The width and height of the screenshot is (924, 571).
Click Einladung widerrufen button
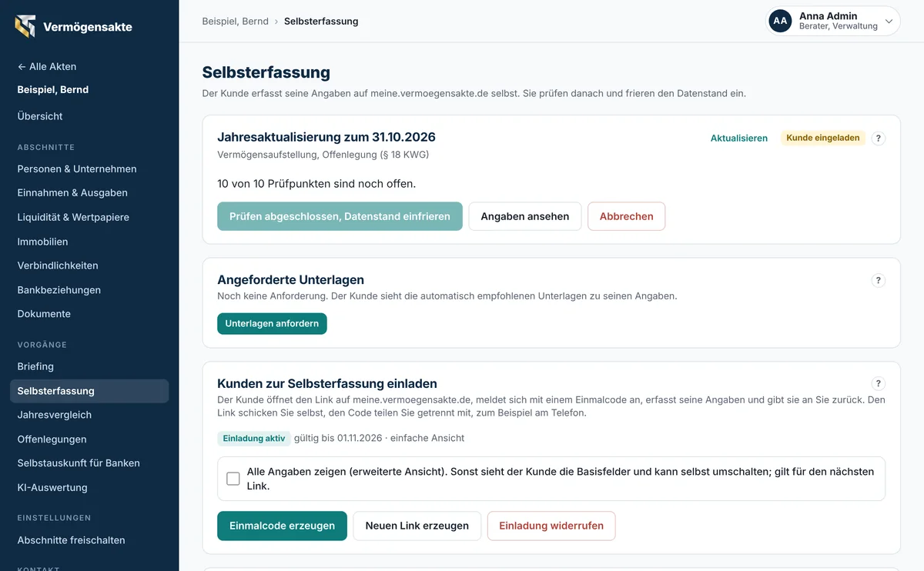(551, 526)
